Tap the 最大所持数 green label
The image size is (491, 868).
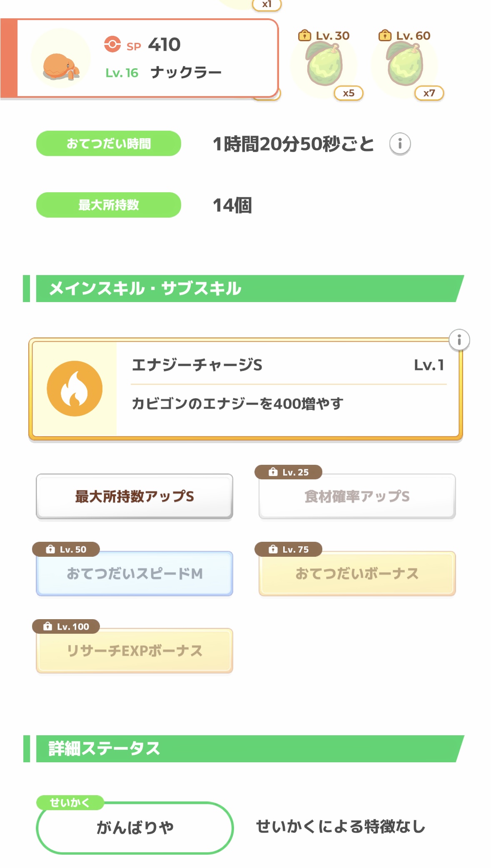point(109,205)
